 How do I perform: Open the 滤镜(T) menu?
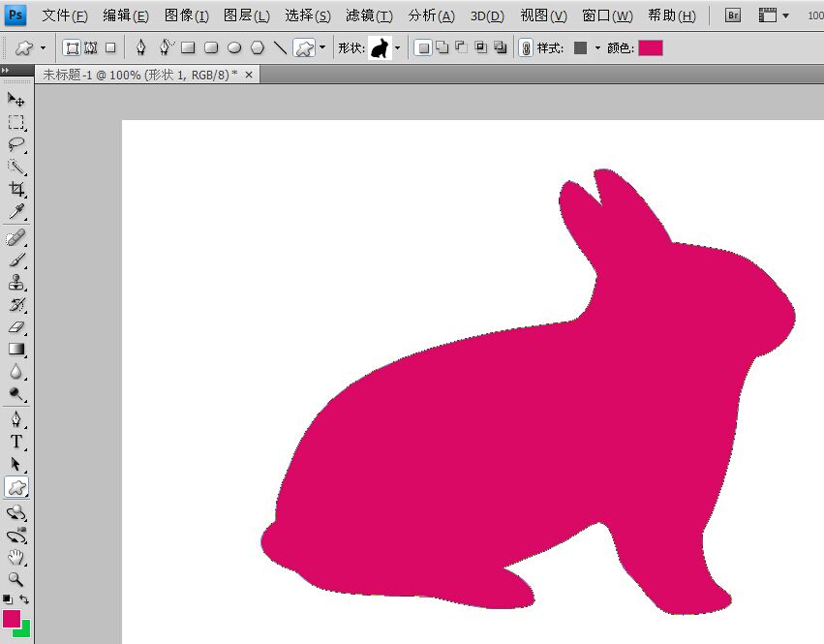[369, 16]
